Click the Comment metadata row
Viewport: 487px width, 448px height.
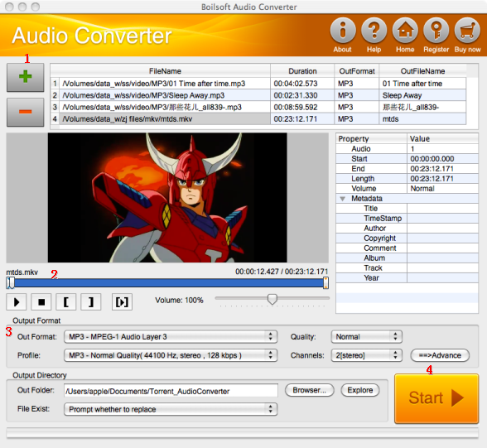(407, 248)
